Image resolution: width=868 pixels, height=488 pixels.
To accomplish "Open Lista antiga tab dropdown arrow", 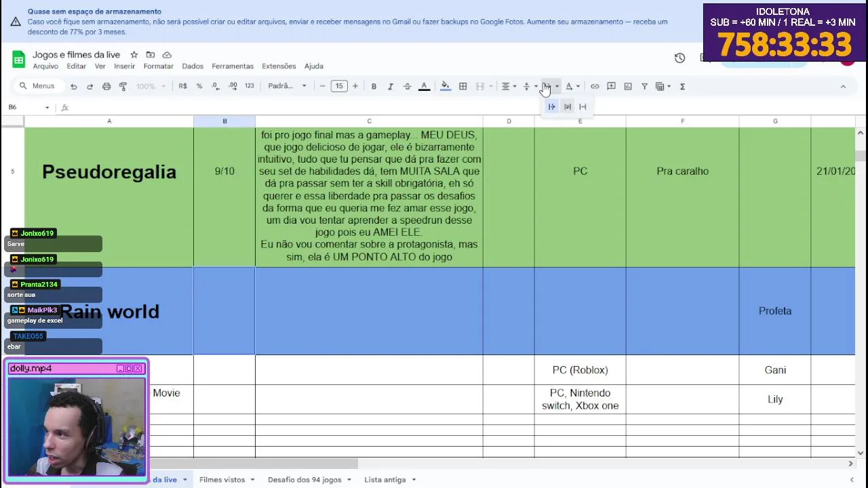I will pos(414,480).
